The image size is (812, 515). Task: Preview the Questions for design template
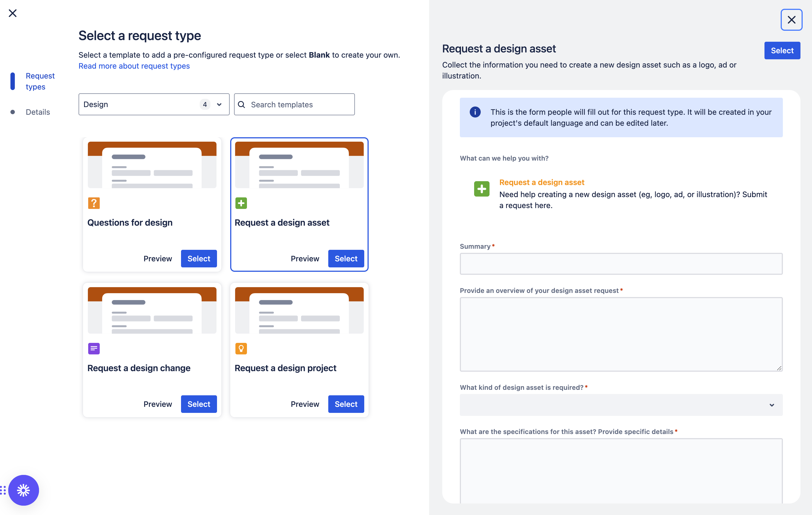(x=157, y=259)
